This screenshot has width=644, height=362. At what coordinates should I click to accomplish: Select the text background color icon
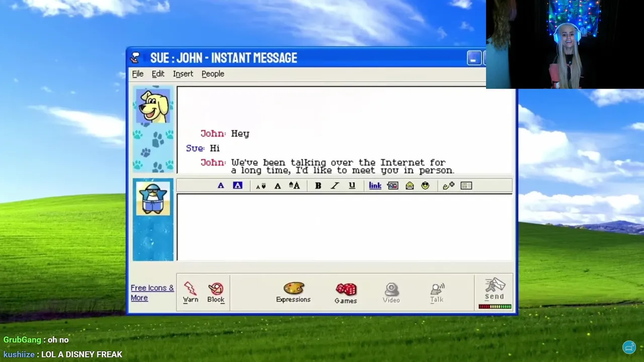click(x=237, y=186)
